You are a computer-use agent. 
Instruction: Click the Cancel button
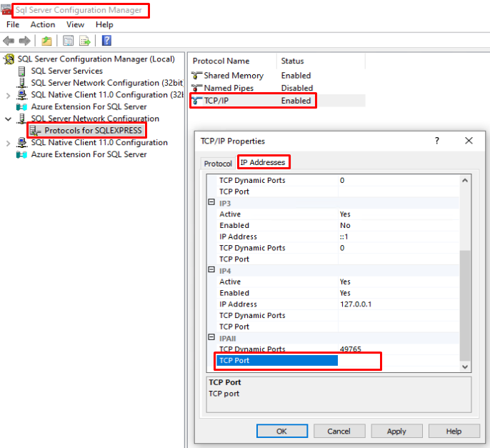(339, 431)
